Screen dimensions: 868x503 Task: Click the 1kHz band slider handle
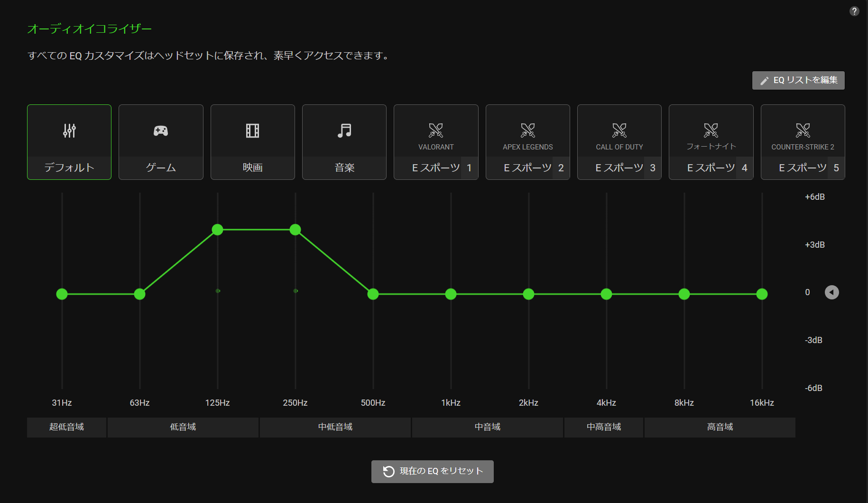[x=451, y=294]
